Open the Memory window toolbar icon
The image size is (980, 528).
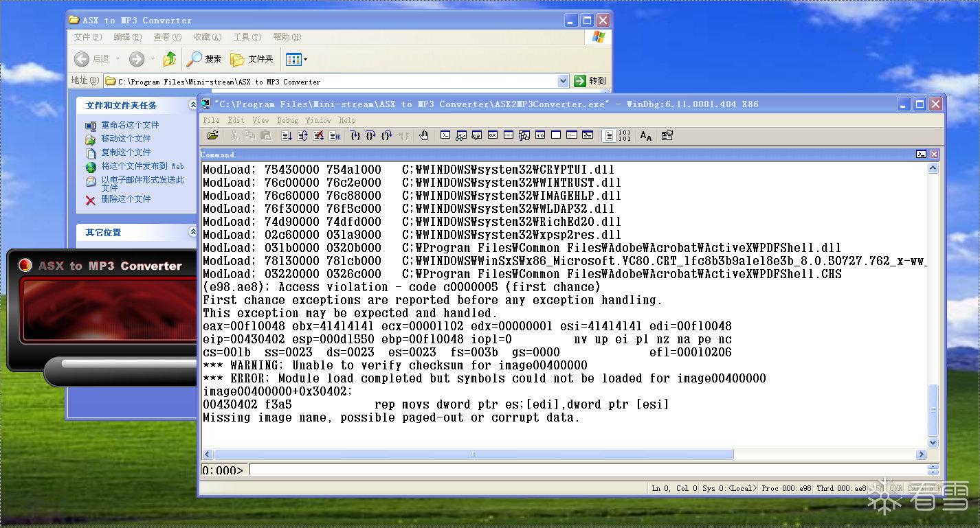click(509, 135)
